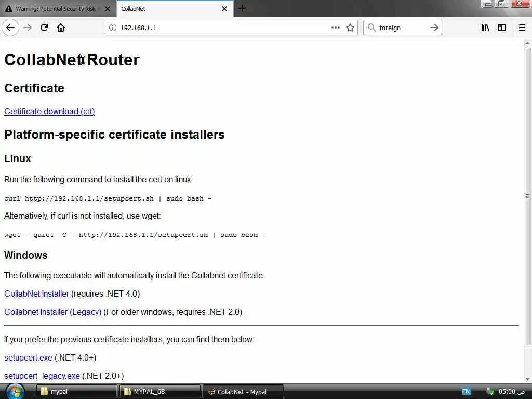Click the search magnifier icon
Viewport: 532px width, 399px height.
point(371,28)
